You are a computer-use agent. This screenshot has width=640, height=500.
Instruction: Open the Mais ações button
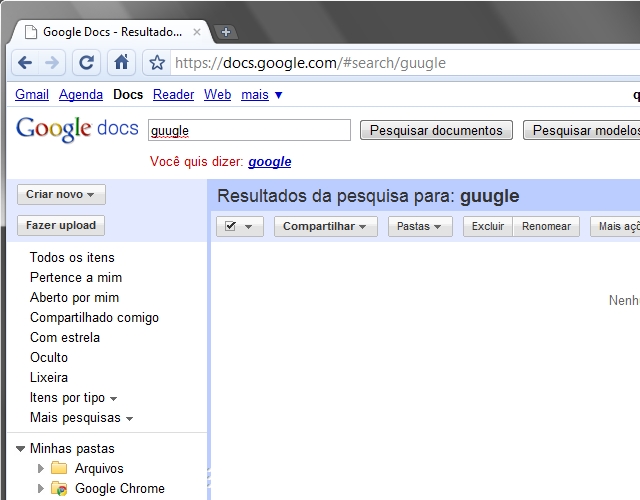615,227
